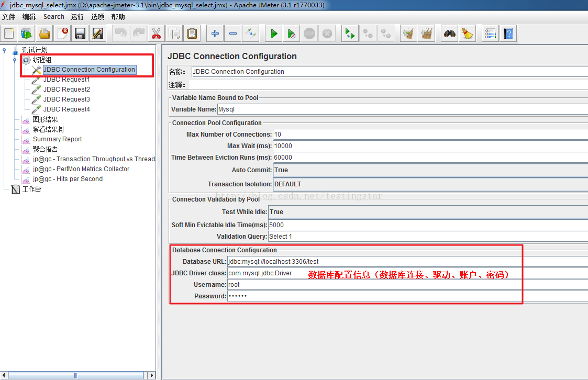Click the 名称 name input field
The width and height of the screenshot is (588, 380).
pos(390,72)
